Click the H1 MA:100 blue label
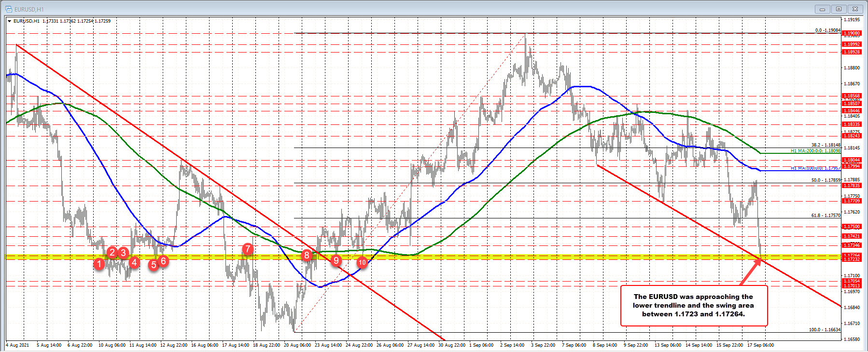The height and width of the screenshot is (352, 868). [814, 168]
